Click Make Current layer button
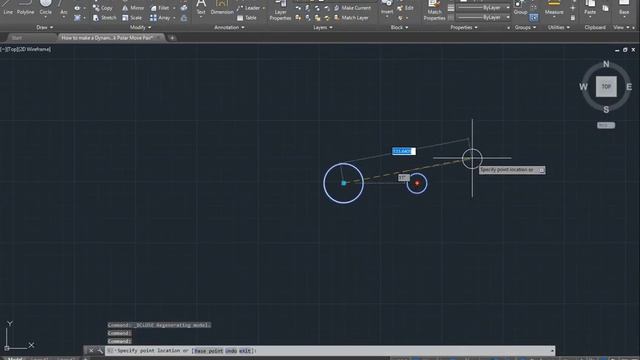This screenshot has height=360, width=640. click(x=353, y=8)
